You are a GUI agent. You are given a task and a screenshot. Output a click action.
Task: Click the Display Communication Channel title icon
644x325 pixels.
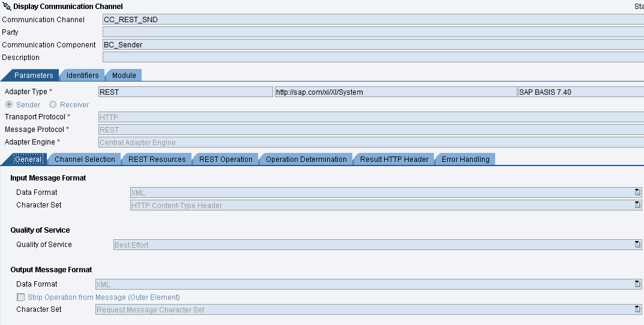7,6
